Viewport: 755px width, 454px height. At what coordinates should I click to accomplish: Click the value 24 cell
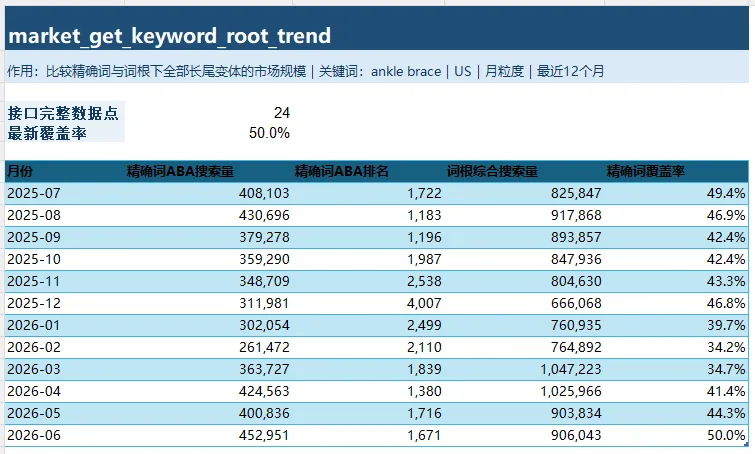[x=208, y=112]
